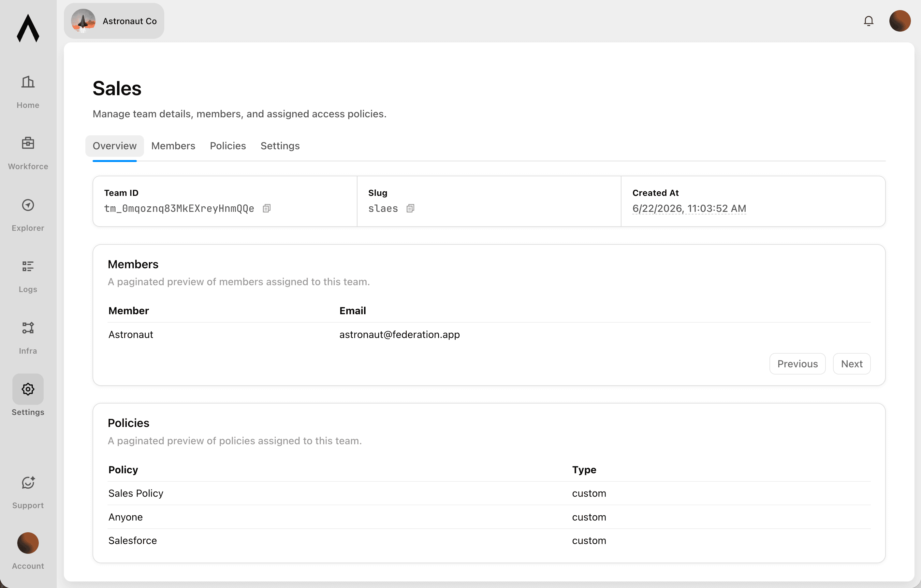
Task: Open the Home sidebar icon
Action: point(28,82)
